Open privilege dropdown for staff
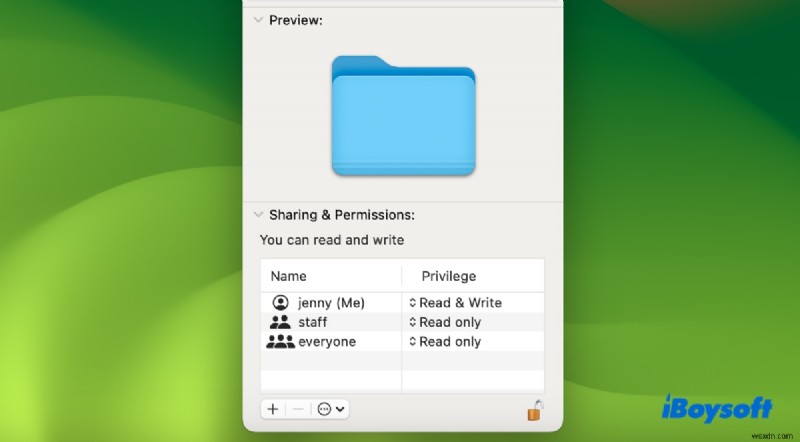The width and height of the screenshot is (800, 442). point(445,322)
